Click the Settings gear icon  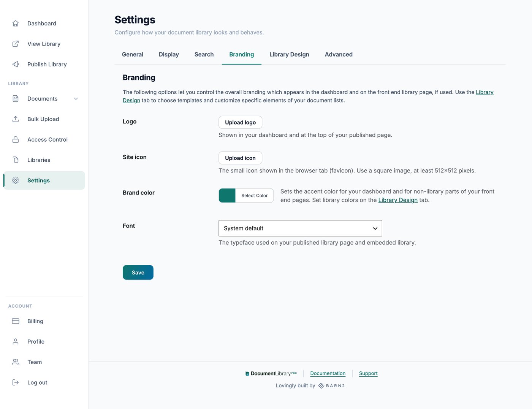click(x=16, y=181)
